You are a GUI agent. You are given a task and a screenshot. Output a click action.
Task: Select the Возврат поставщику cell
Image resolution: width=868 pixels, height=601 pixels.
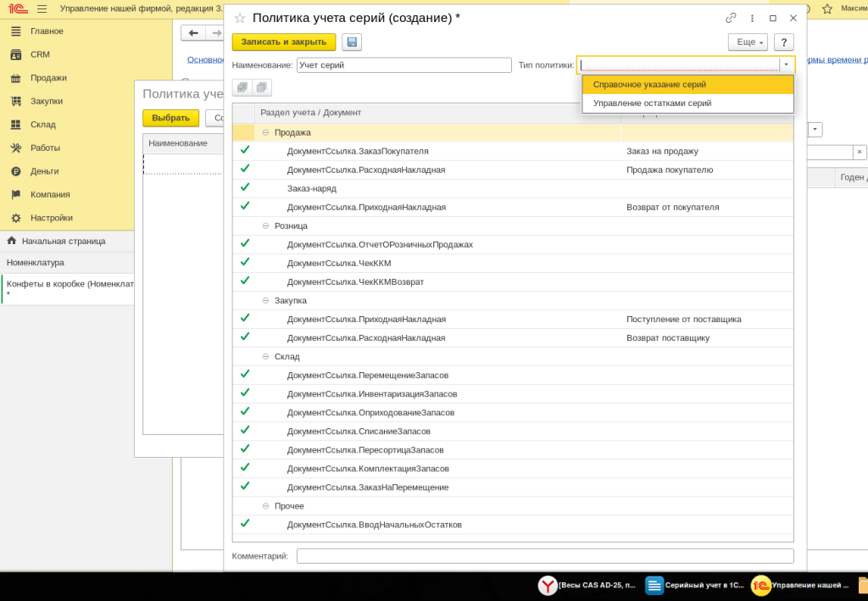(x=668, y=338)
